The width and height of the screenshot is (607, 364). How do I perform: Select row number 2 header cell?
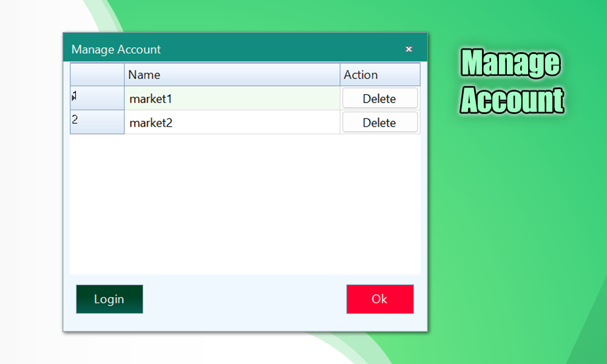point(97,122)
